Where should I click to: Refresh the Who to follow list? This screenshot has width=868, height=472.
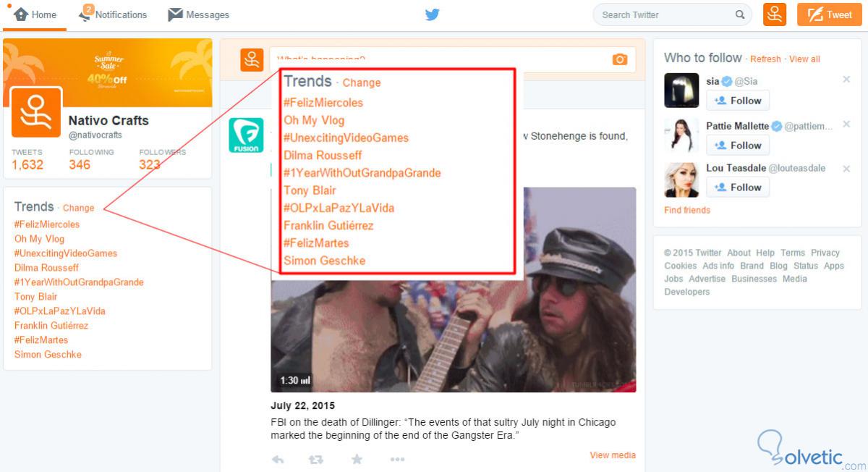pyautogui.click(x=765, y=59)
